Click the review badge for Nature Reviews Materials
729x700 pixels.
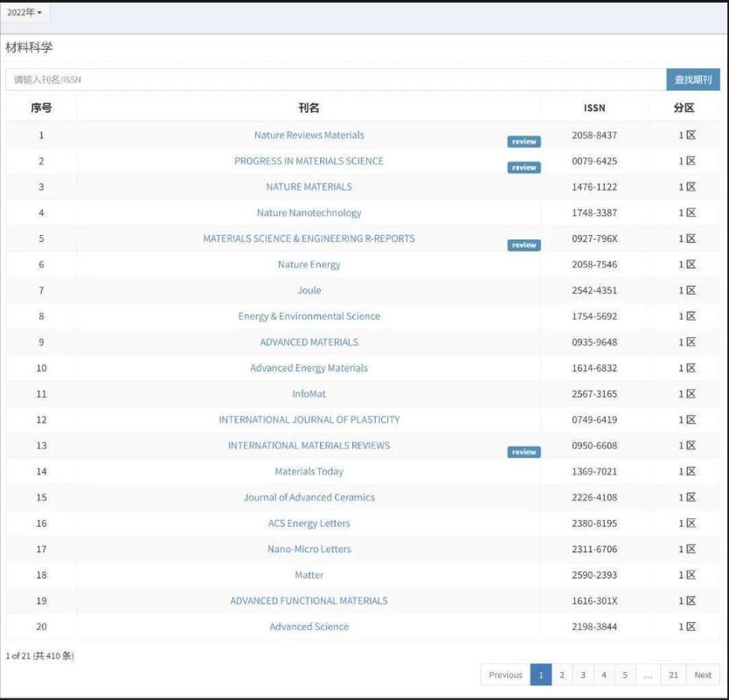click(x=524, y=142)
